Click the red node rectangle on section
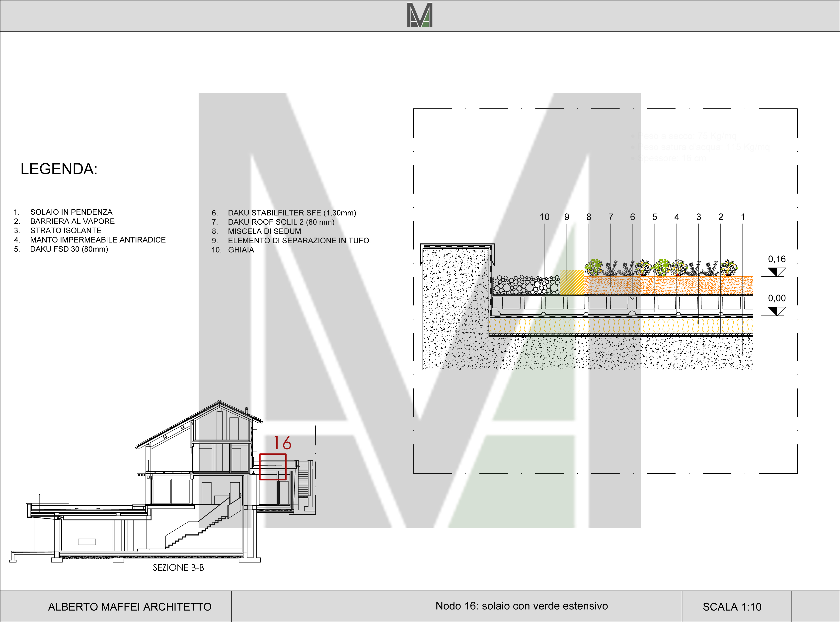 (273, 467)
